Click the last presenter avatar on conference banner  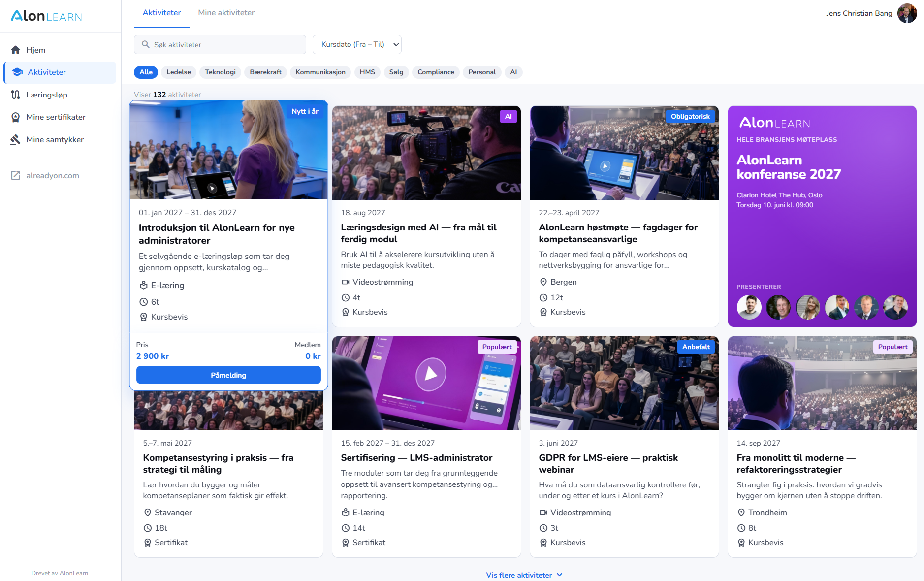coord(895,307)
